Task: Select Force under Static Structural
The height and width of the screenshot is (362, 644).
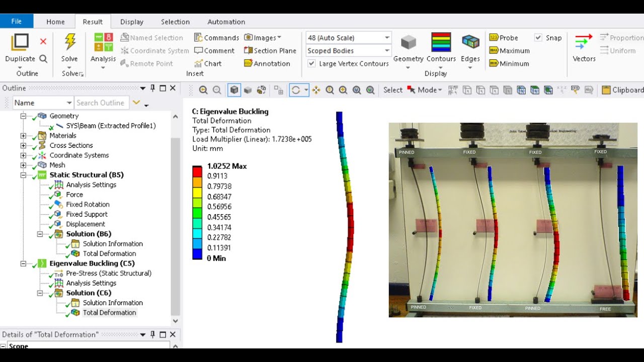Action: pos(74,195)
